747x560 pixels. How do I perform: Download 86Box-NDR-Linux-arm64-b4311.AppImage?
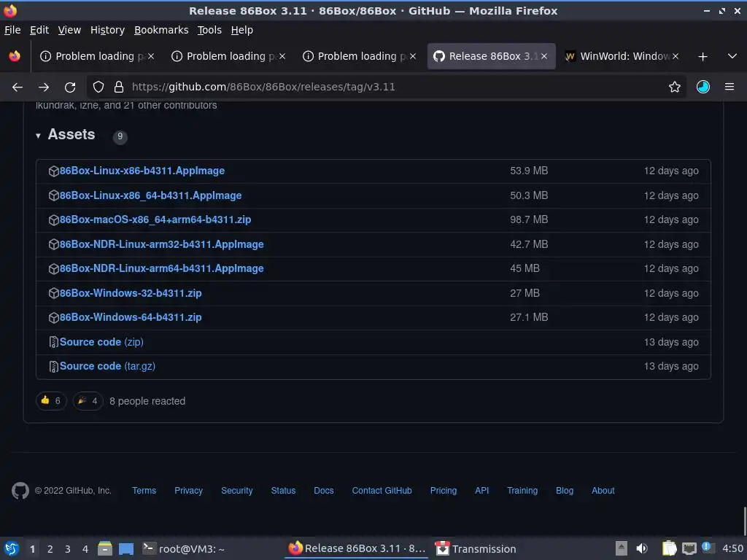[x=161, y=268]
